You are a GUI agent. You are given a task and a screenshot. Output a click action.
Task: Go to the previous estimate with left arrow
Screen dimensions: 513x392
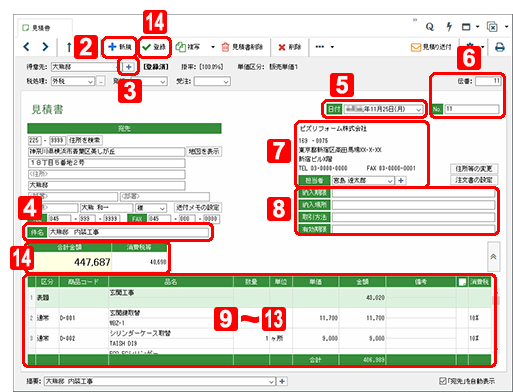click(27, 47)
